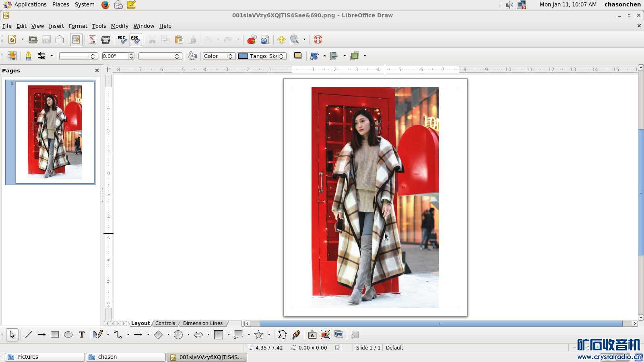Click the Export as PDF icon

point(92,39)
